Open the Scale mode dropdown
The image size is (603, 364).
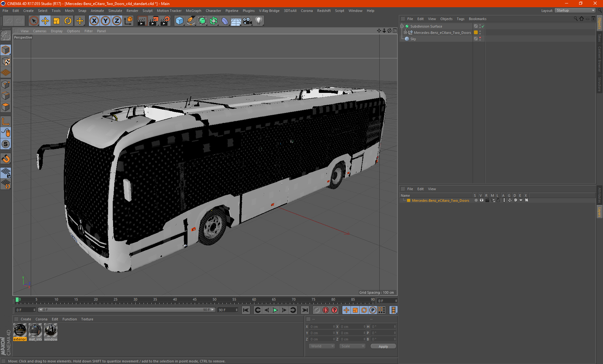click(x=352, y=346)
